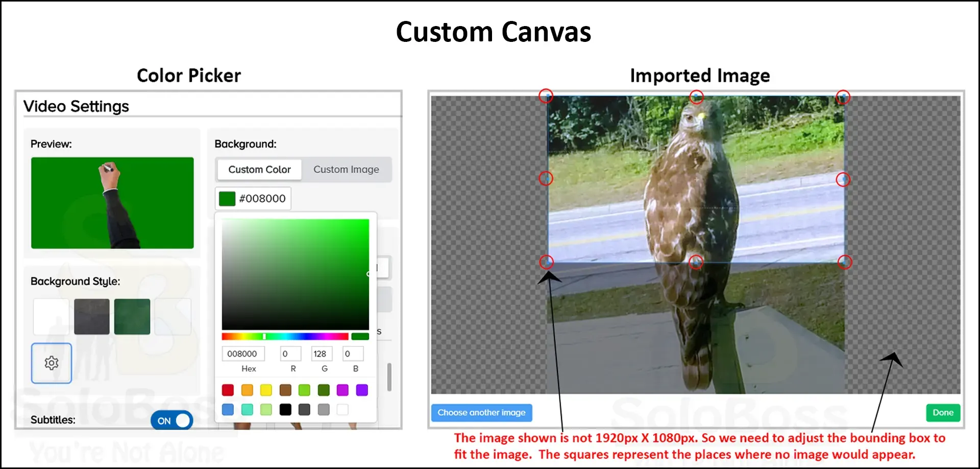Select the light glass background style thumbnail
This screenshot has width=980, height=469.
click(173, 317)
